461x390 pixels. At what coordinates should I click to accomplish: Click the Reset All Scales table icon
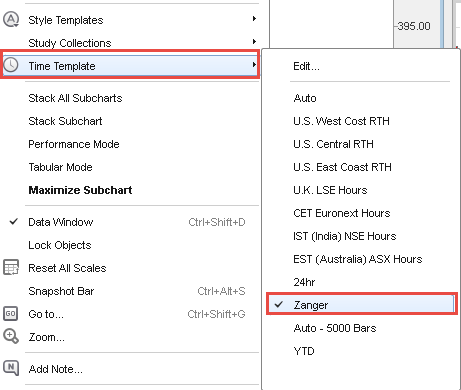[x=11, y=268]
